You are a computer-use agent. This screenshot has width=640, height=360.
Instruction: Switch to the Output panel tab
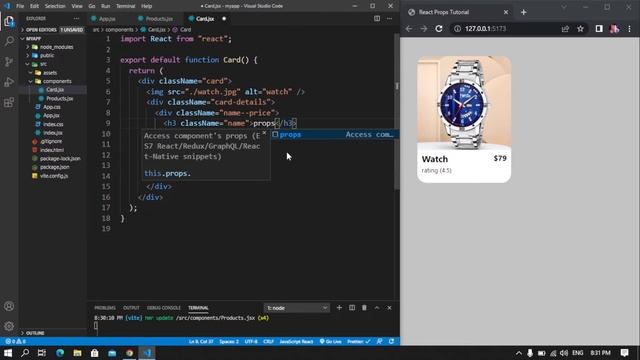[x=131, y=308]
